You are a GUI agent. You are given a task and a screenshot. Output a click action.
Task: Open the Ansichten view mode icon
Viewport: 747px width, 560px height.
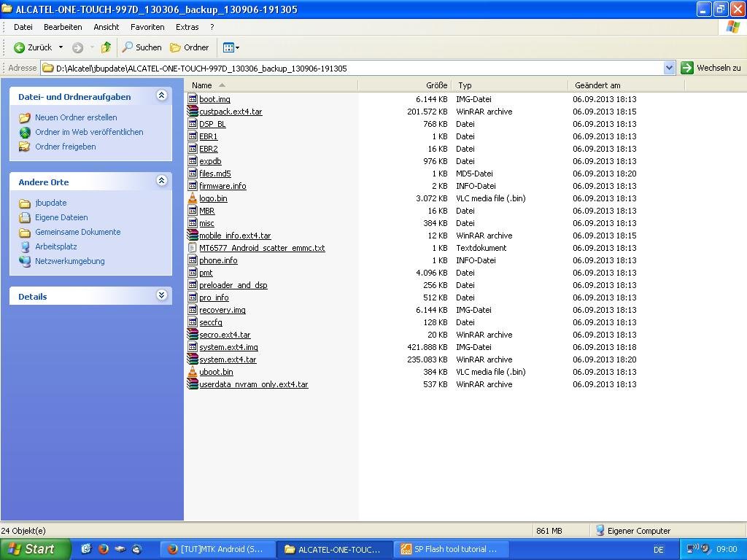click(x=228, y=47)
